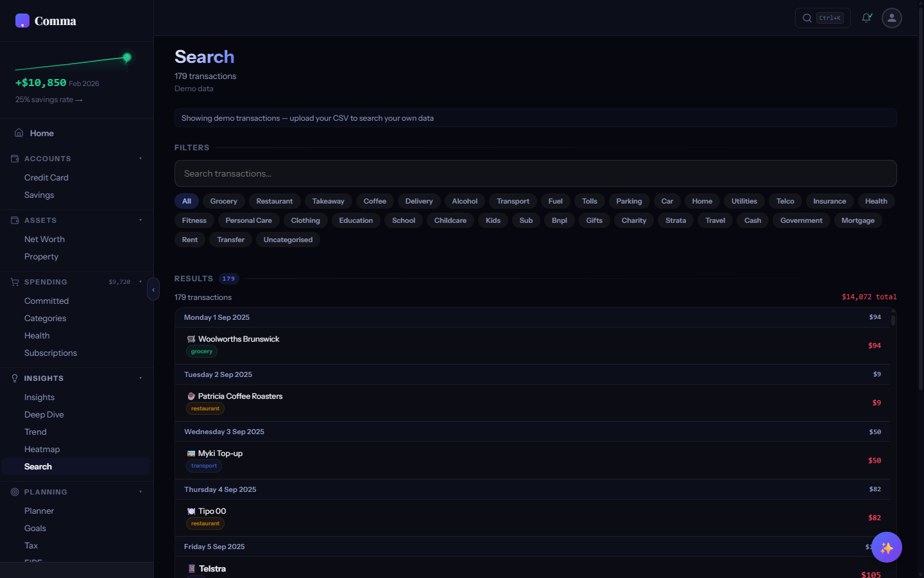Enable the Transport filter
Image resolution: width=924 pixels, height=578 pixels.
513,201
